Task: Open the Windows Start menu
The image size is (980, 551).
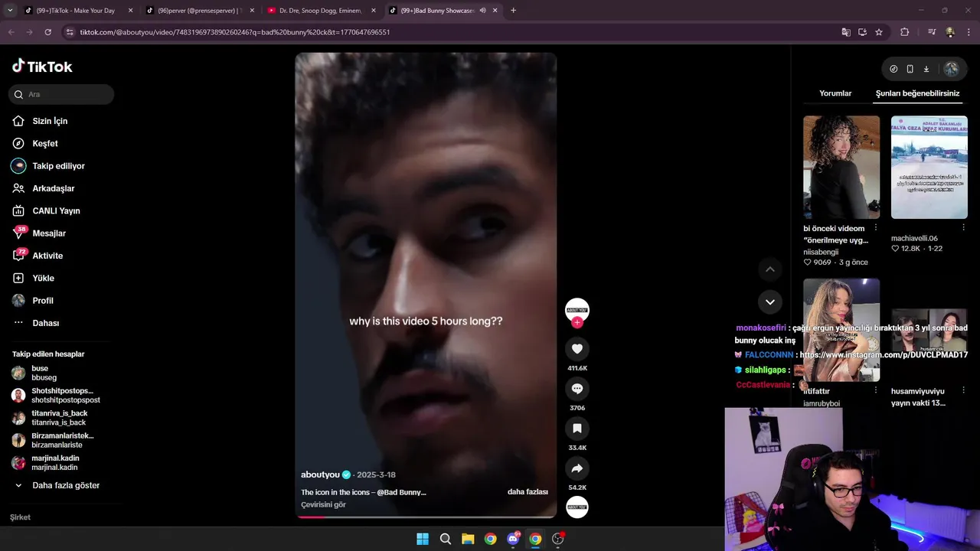Action: [x=423, y=539]
